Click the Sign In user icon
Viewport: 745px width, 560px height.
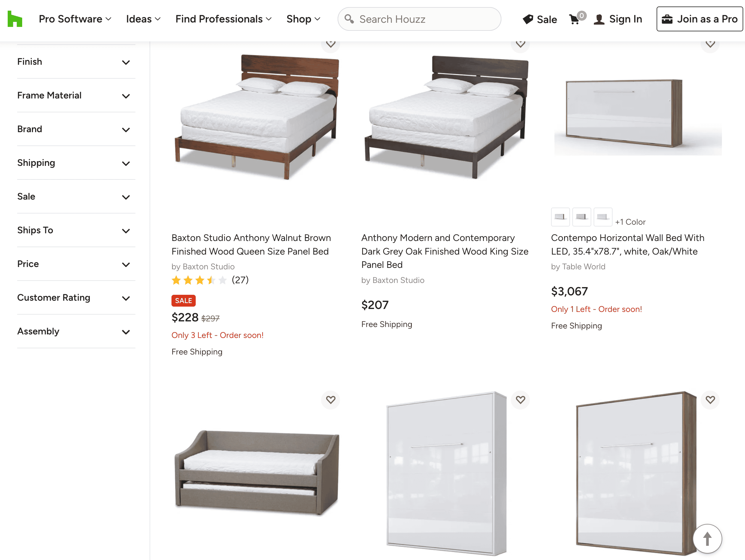pos(599,19)
